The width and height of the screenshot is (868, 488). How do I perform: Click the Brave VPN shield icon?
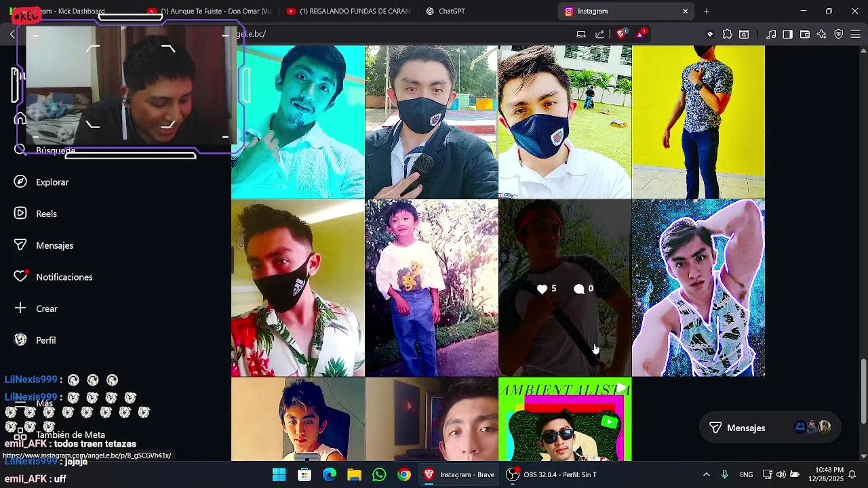tap(839, 34)
